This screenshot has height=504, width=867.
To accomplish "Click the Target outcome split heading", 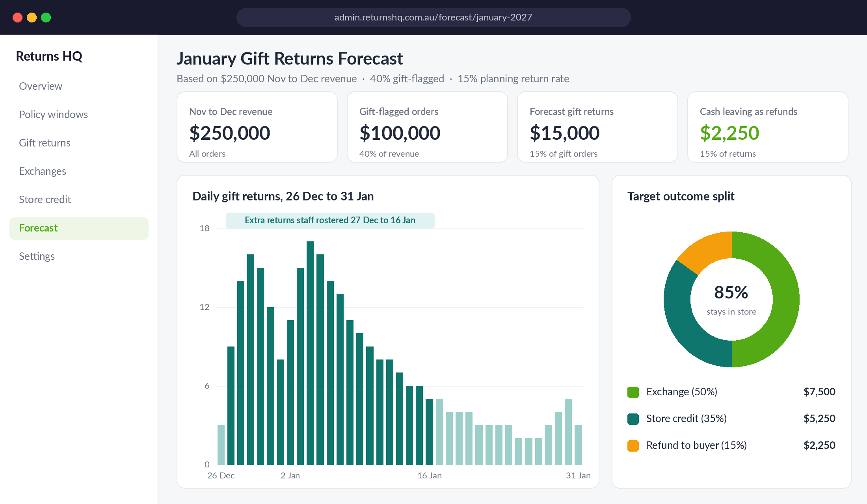I will click(681, 196).
